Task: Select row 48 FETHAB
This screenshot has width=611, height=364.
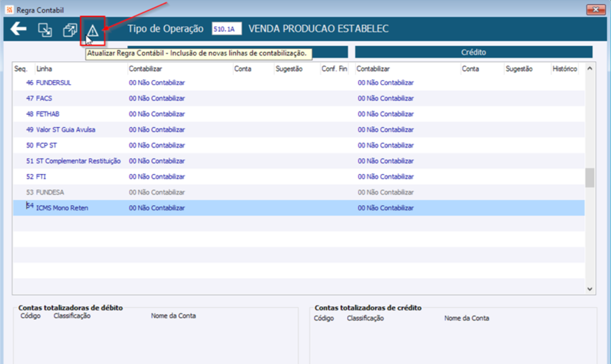Action: click(x=298, y=114)
